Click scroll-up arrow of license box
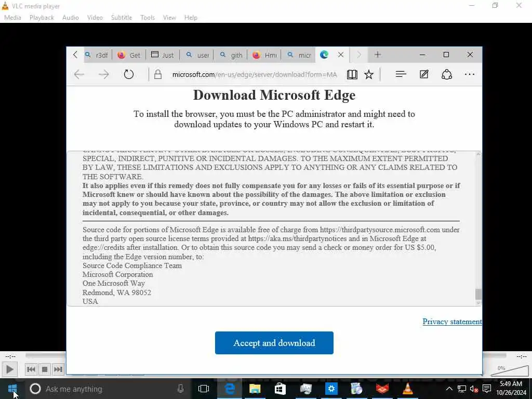The width and height of the screenshot is (532, 399). (478, 154)
